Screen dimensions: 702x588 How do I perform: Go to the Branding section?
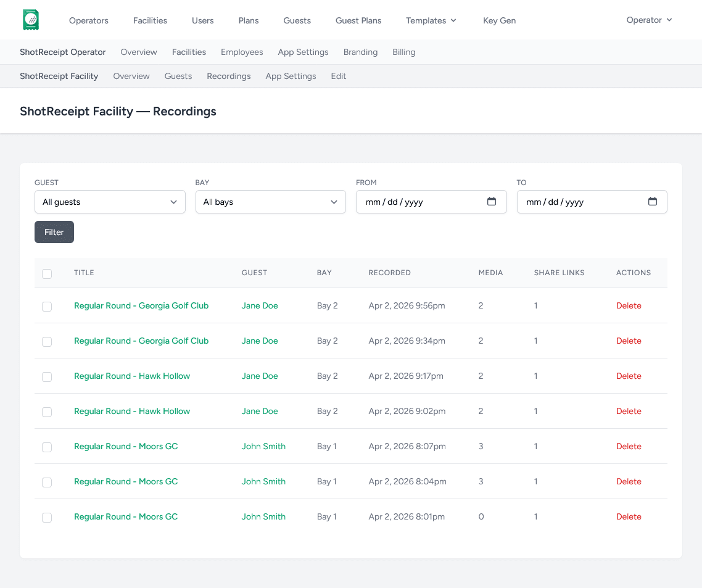[x=360, y=52]
